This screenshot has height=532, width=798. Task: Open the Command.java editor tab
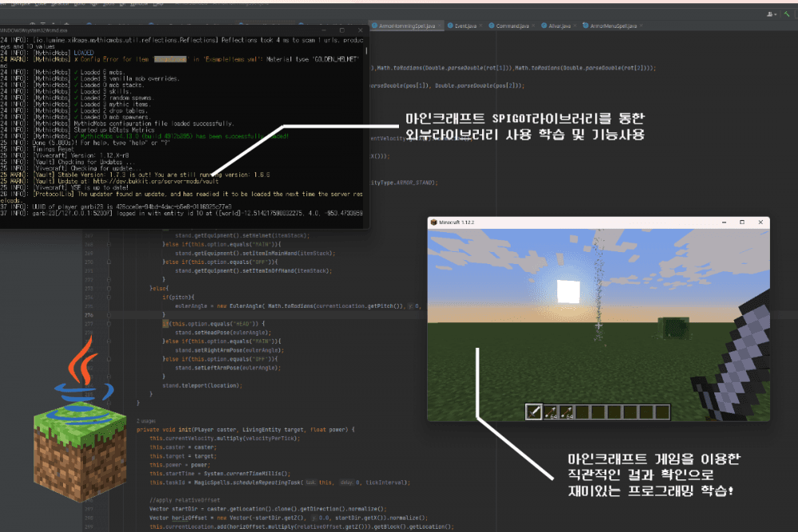click(x=512, y=26)
